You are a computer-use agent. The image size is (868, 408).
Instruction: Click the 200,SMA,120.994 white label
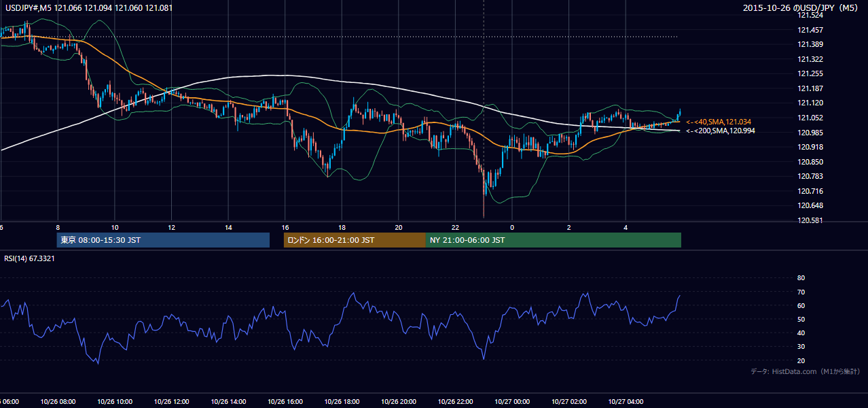[x=720, y=131]
